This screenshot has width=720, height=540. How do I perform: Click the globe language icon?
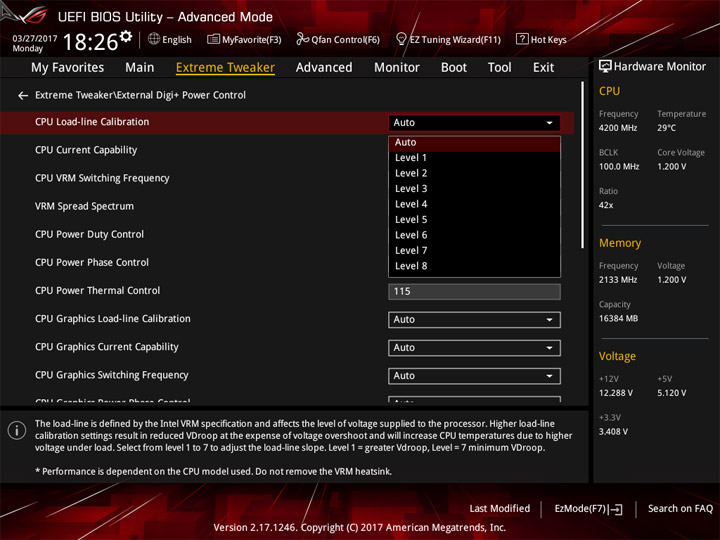coord(154,39)
